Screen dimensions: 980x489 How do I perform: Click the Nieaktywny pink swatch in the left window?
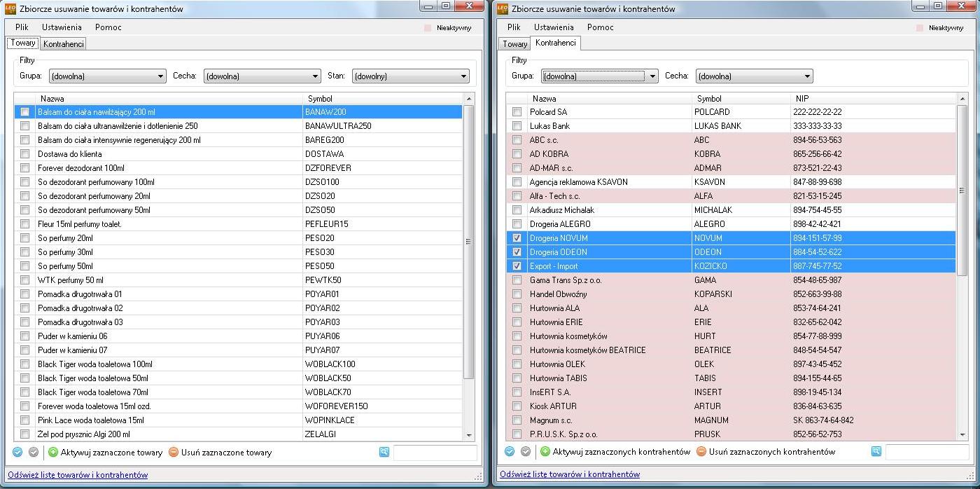[429, 28]
